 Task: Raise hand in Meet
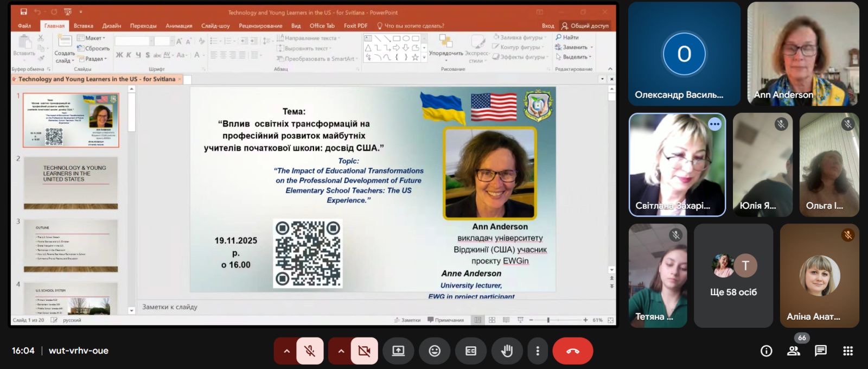(x=507, y=351)
